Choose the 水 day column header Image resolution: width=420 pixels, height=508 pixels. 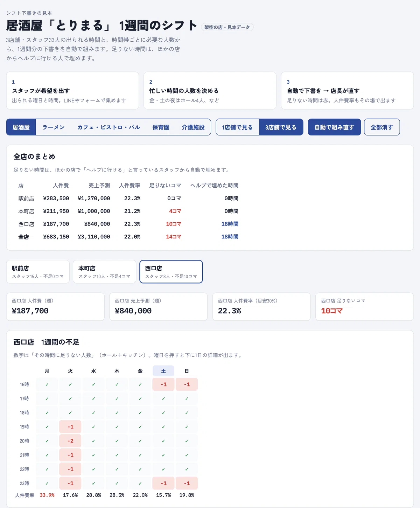click(x=93, y=371)
